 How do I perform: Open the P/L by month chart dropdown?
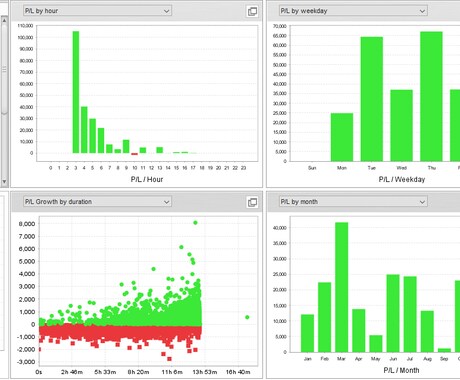click(353, 202)
